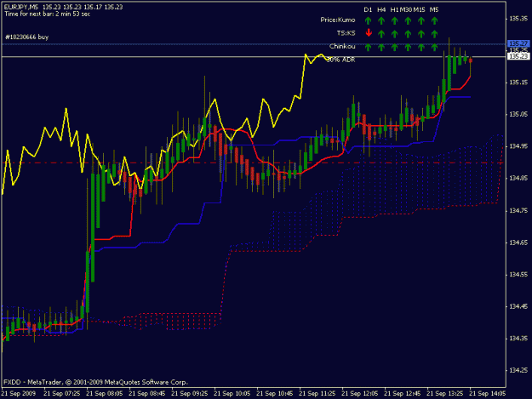Image resolution: width=532 pixels, height=399 pixels.
Task: Click the '21 Sep 07:25' time axis label
Action: click(x=62, y=393)
